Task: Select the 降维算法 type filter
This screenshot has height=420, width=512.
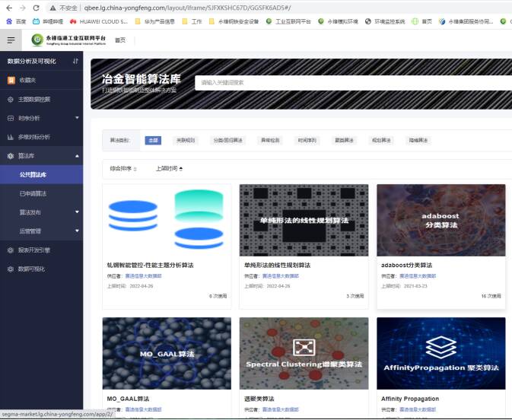Action: [x=418, y=140]
